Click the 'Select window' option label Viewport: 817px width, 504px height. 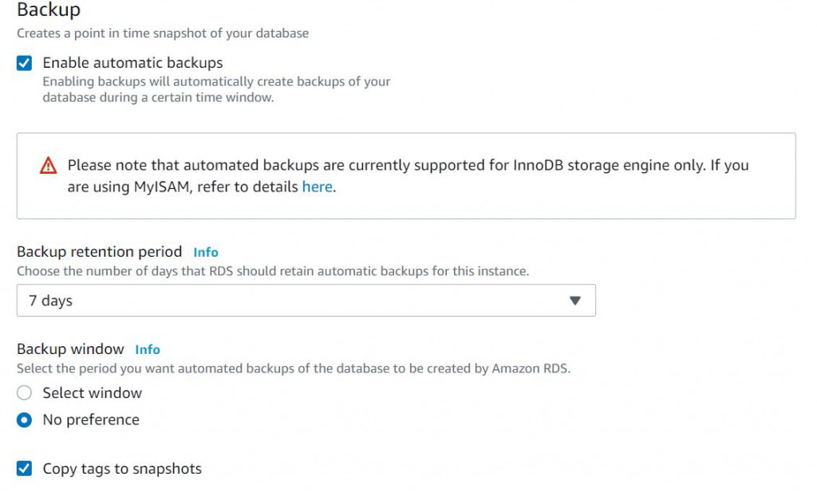coord(93,393)
